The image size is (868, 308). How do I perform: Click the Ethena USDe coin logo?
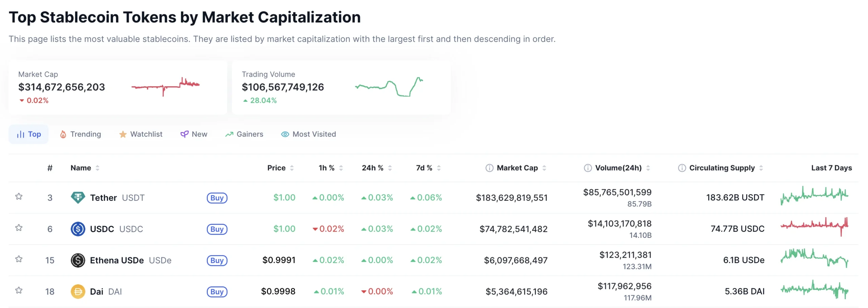78,260
